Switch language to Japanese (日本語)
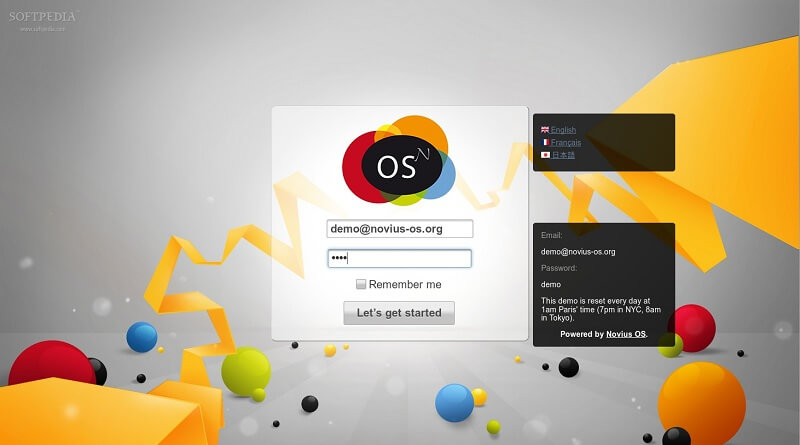 (x=563, y=155)
